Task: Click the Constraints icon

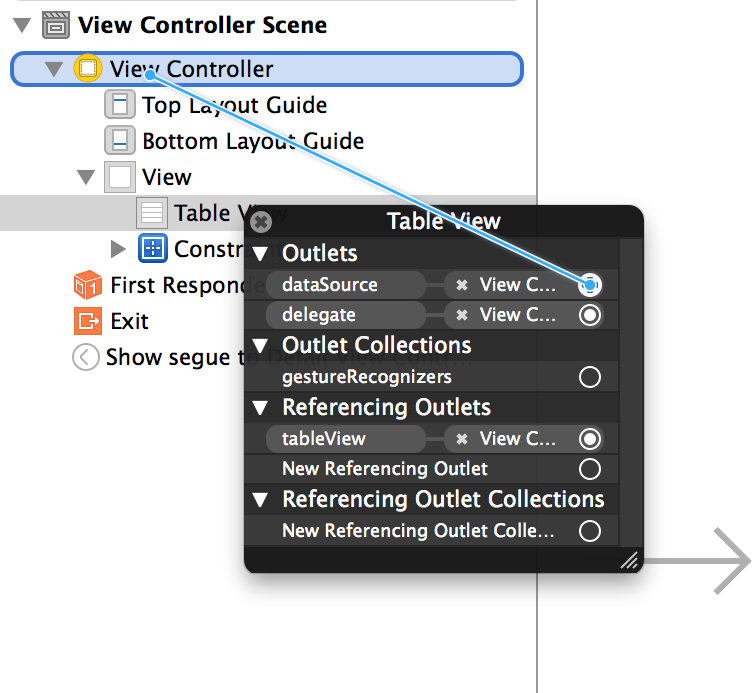Action: point(152,249)
